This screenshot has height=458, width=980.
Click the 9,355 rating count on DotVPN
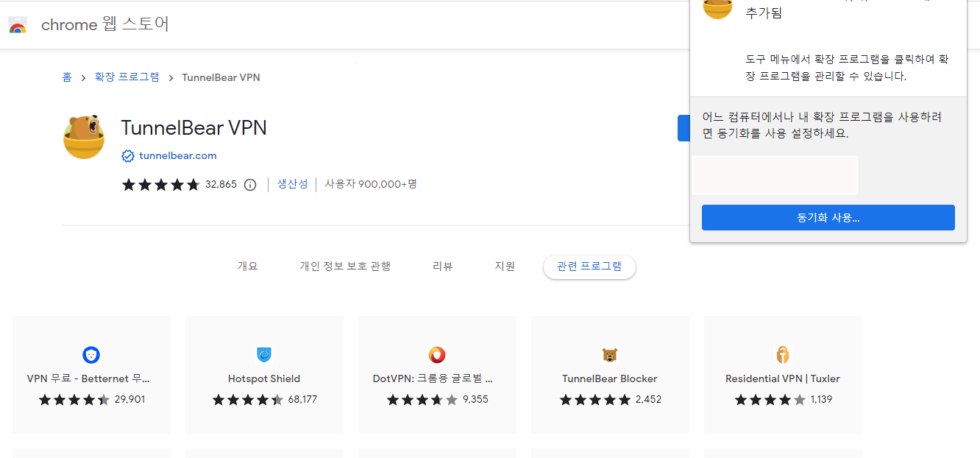475,400
